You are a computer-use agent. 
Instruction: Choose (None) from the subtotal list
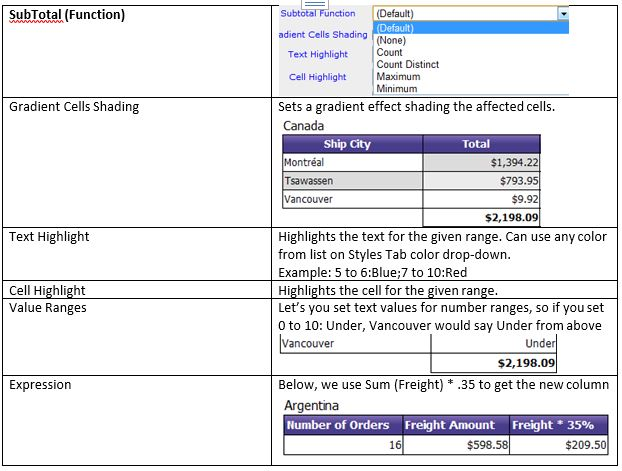click(391, 40)
